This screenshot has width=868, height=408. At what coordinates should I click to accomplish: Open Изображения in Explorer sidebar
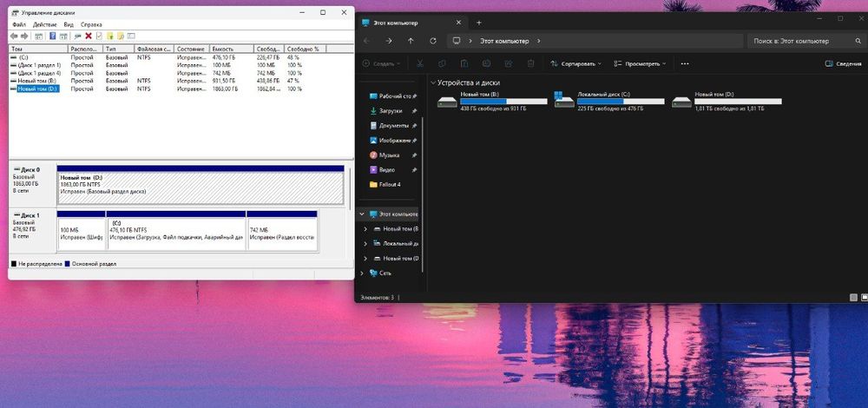coord(392,141)
